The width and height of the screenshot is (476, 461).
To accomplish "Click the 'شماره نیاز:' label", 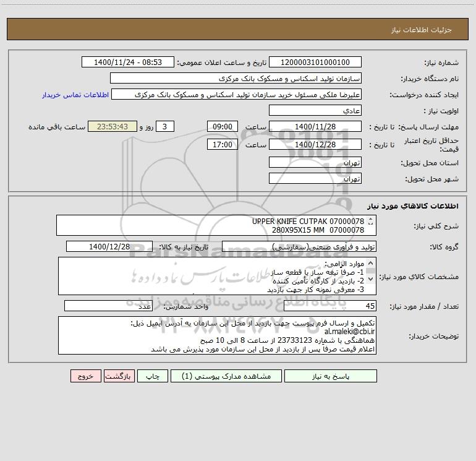I will pos(441,62).
